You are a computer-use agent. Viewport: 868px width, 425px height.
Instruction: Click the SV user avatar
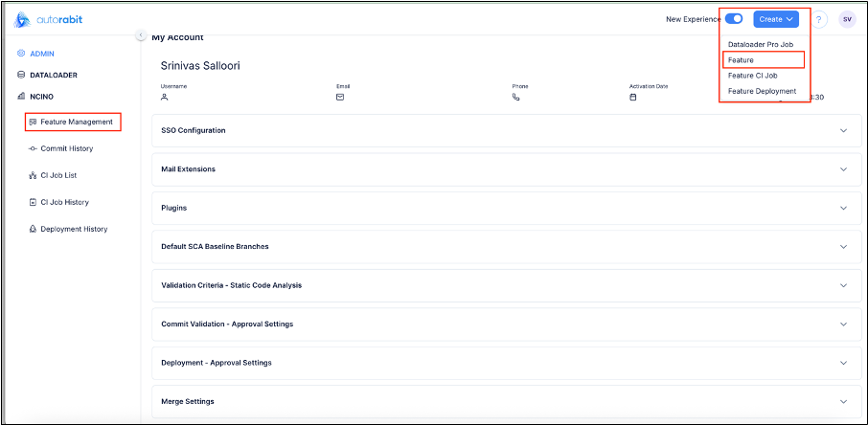[x=847, y=19]
